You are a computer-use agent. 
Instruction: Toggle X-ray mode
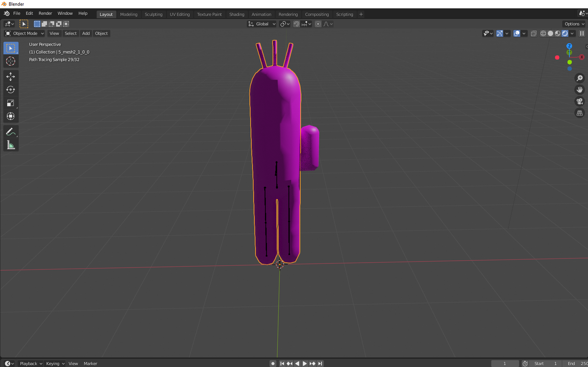click(534, 33)
